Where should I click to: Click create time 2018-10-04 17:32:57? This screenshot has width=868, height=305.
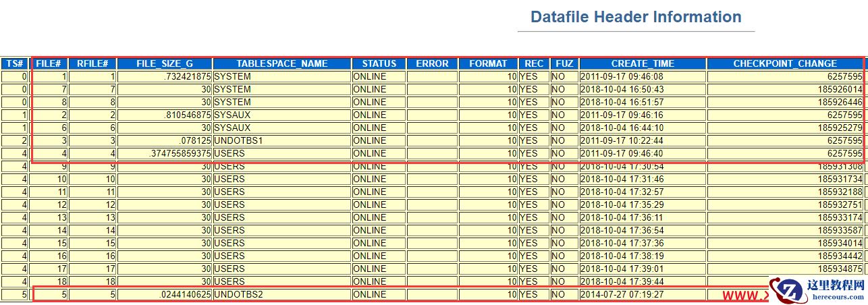622,192
